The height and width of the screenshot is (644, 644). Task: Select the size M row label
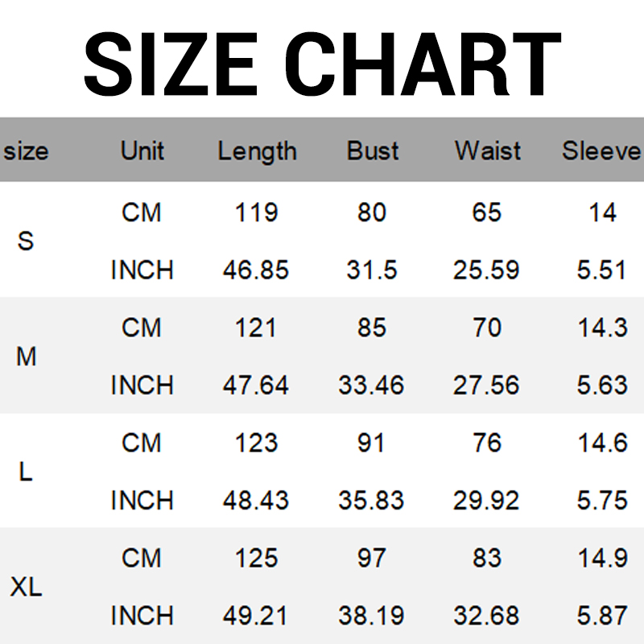tap(26, 356)
